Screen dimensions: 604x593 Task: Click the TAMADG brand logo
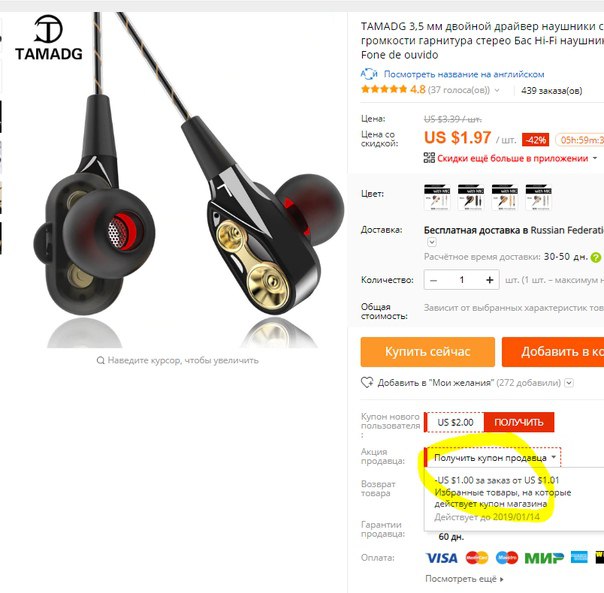[49, 38]
